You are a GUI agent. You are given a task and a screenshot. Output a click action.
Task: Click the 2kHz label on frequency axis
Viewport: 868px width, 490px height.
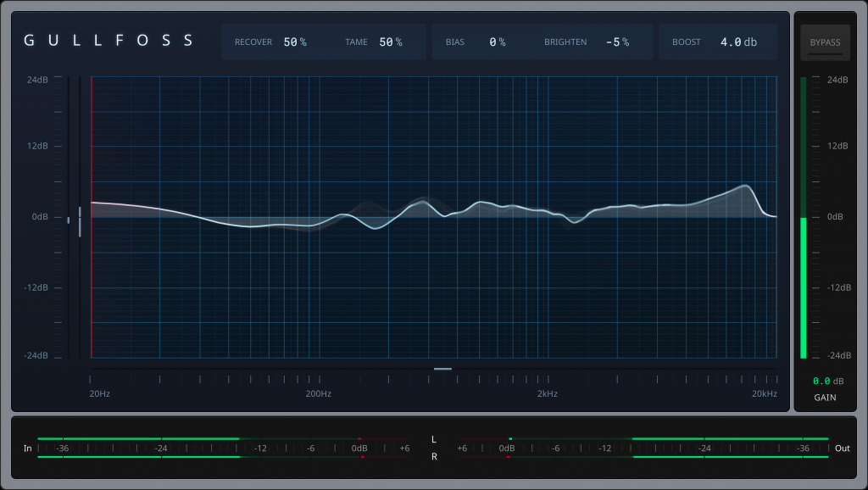547,393
